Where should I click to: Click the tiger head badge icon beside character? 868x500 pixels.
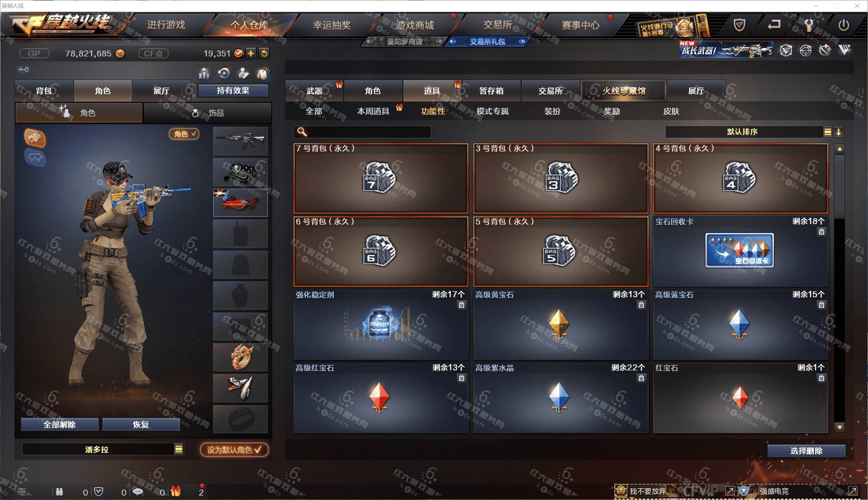35,138
